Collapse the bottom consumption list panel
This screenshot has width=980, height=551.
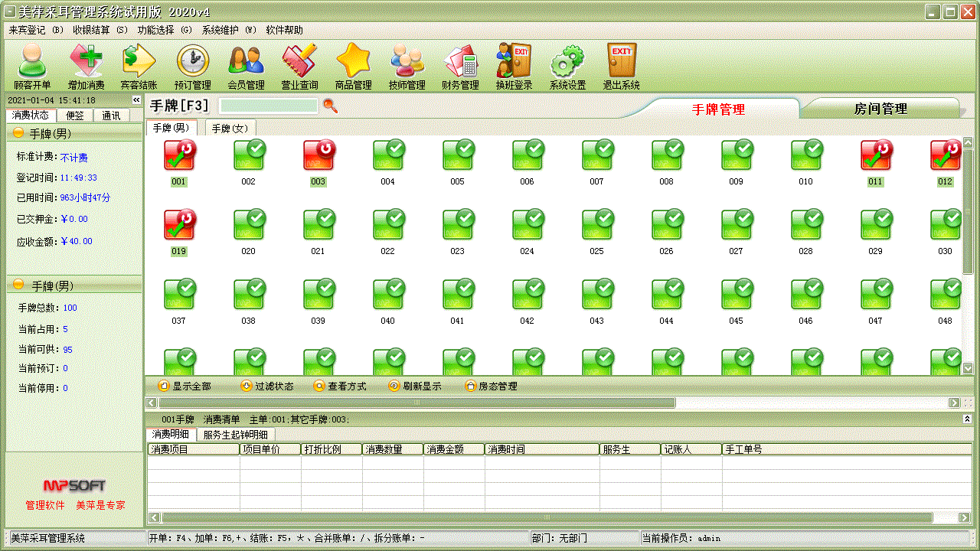pos(967,419)
